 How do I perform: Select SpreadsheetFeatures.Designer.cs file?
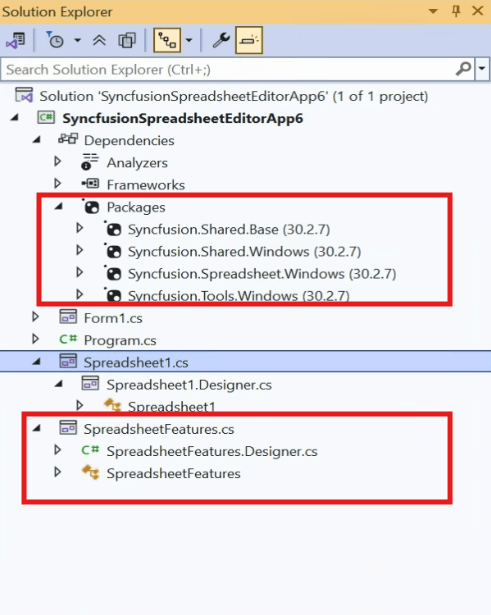pos(212,451)
